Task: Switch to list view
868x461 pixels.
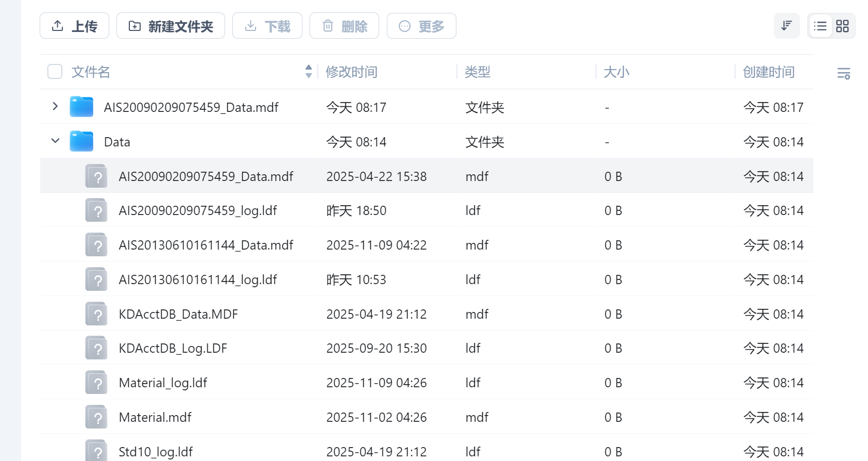Action: (x=820, y=26)
